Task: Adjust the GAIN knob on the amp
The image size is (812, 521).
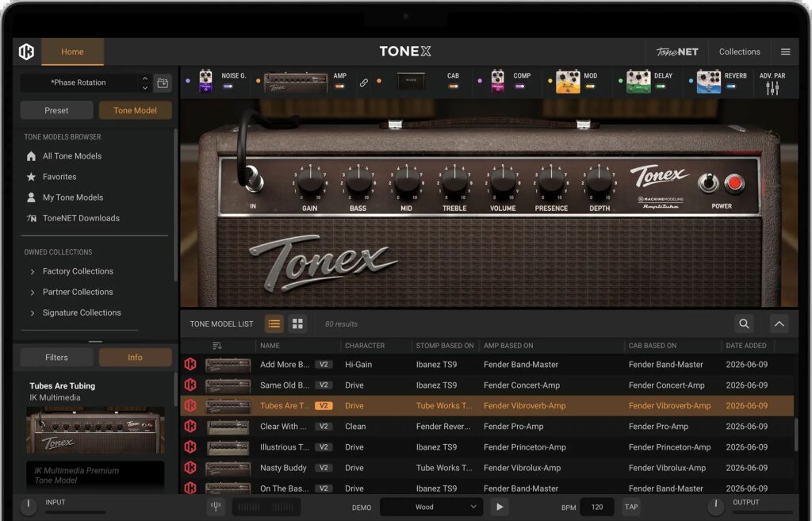Action: 310,181
